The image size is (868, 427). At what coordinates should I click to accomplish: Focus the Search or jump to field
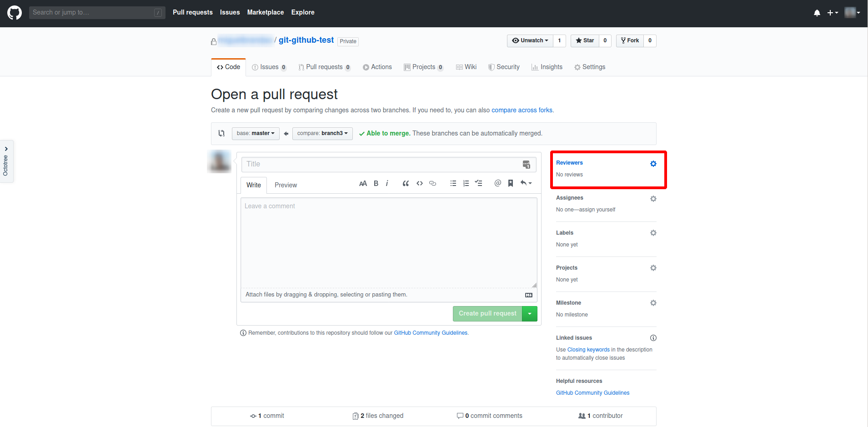pyautogui.click(x=97, y=12)
